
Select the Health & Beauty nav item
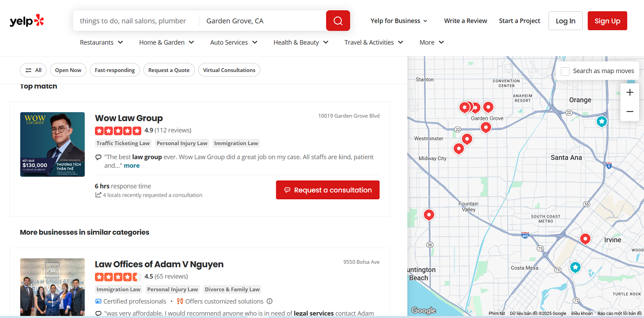(301, 42)
